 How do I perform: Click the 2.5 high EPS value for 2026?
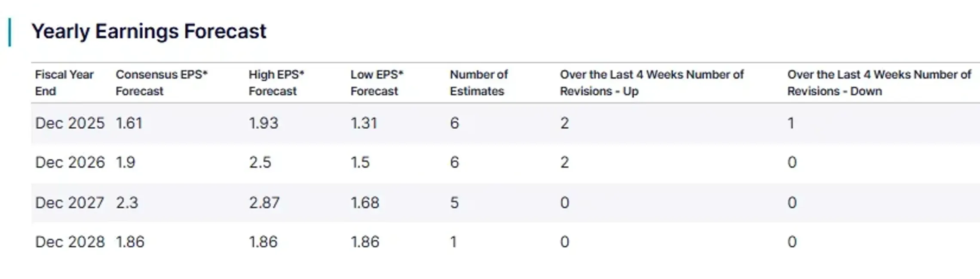(x=260, y=162)
